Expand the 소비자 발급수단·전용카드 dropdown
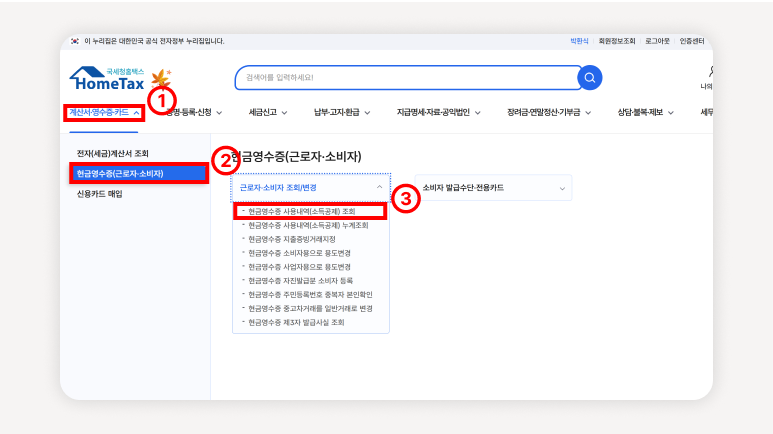This screenshot has height=434, width=773. (x=493, y=187)
